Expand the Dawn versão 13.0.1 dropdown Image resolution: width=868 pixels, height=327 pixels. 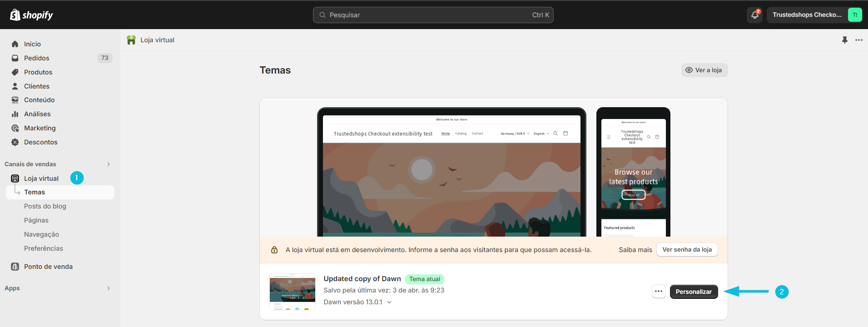coord(357,302)
